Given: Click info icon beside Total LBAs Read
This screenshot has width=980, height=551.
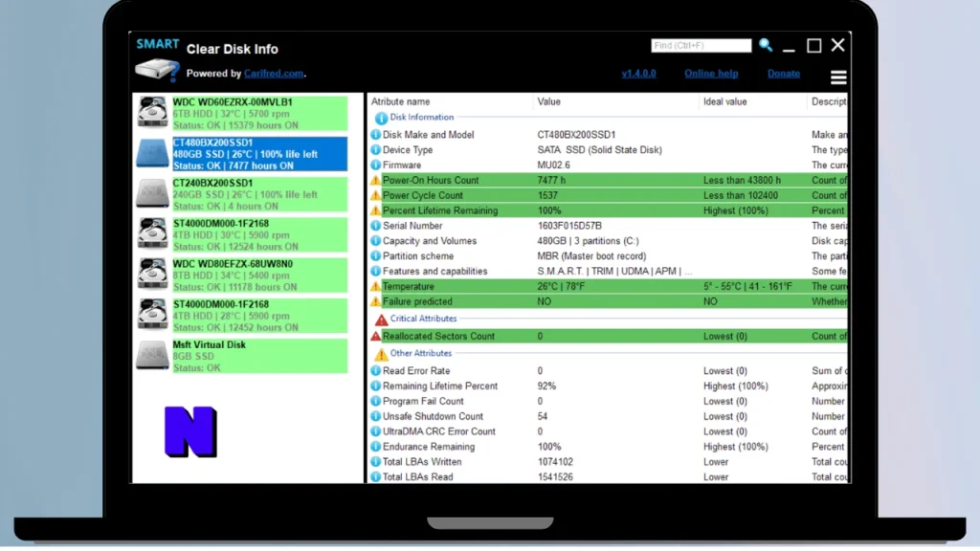Looking at the screenshot, I should tap(375, 476).
